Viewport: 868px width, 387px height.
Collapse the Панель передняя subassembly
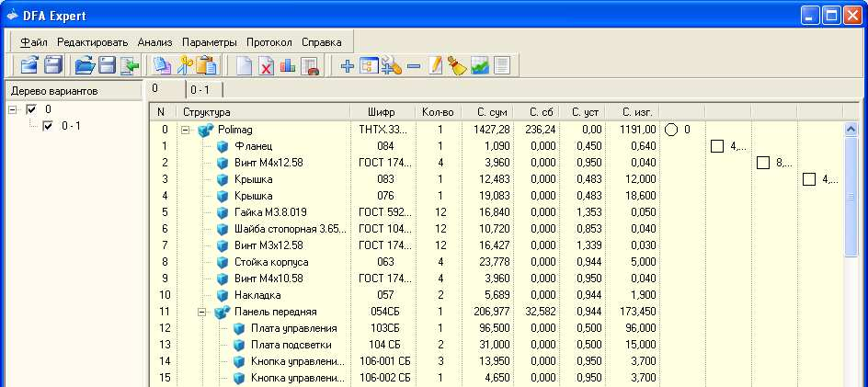(x=202, y=312)
